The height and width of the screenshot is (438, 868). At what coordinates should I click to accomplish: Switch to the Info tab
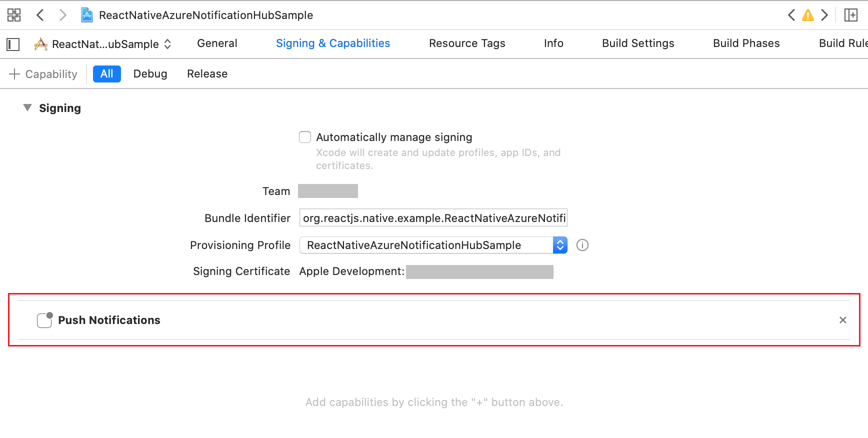click(x=553, y=43)
